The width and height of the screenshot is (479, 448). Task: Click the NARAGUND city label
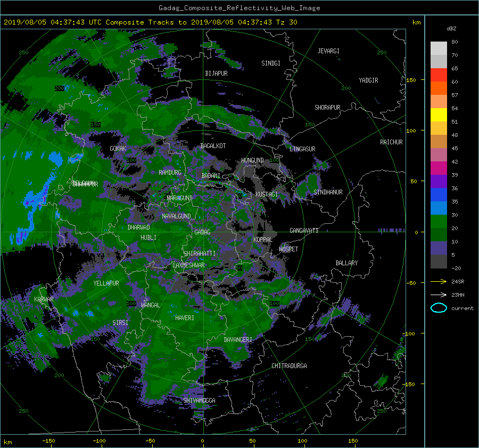click(180, 198)
